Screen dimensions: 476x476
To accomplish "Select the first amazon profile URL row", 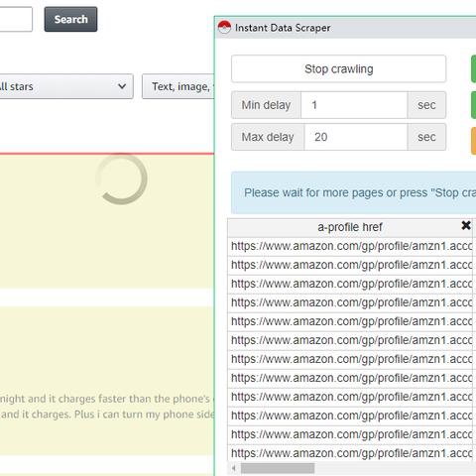I will click(x=350, y=246).
